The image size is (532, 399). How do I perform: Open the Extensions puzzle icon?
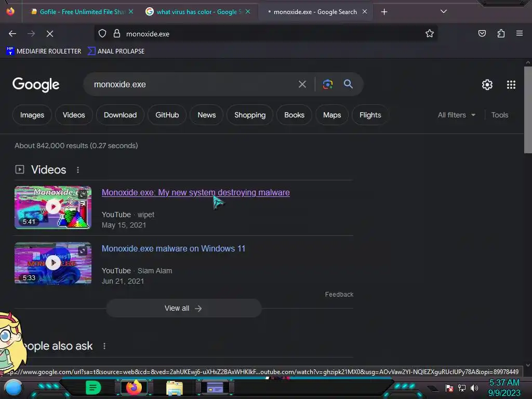pyautogui.click(x=501, y=33)
